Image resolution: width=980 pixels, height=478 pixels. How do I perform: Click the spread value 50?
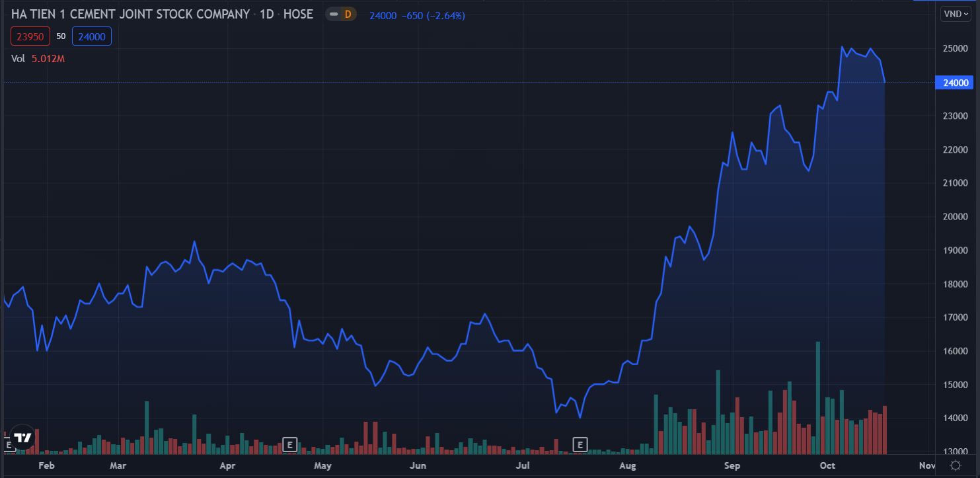(61, 36)
